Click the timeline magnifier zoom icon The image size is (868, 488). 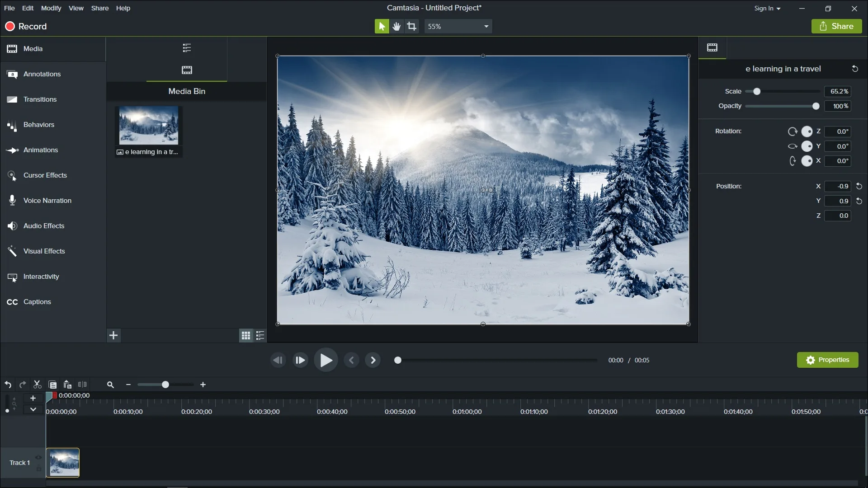coord(110,385)
